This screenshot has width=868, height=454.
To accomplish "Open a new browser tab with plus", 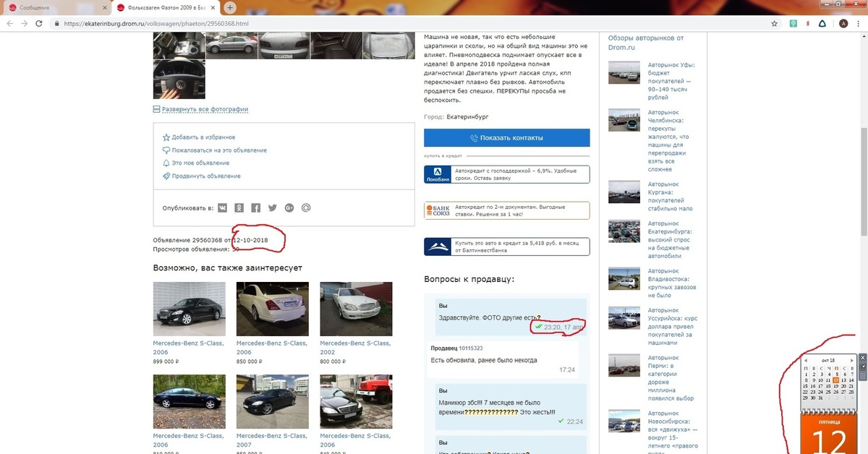I will click(x=230, y=7).
